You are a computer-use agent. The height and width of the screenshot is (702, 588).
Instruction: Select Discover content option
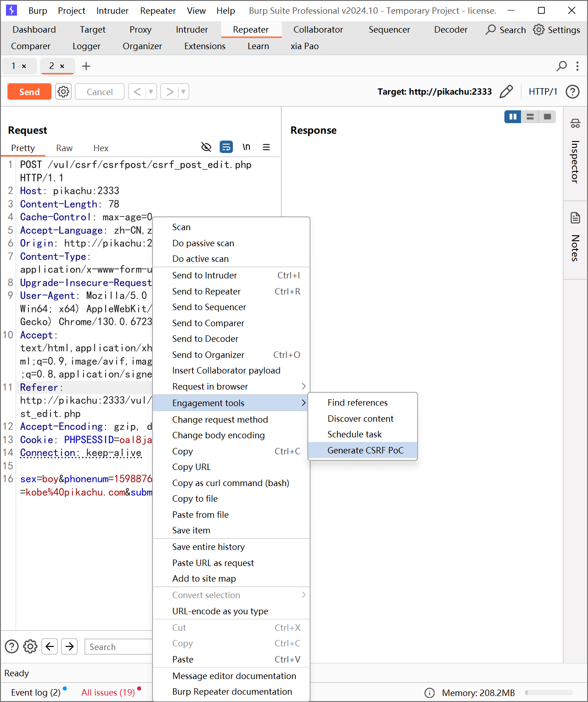(362, 419)
